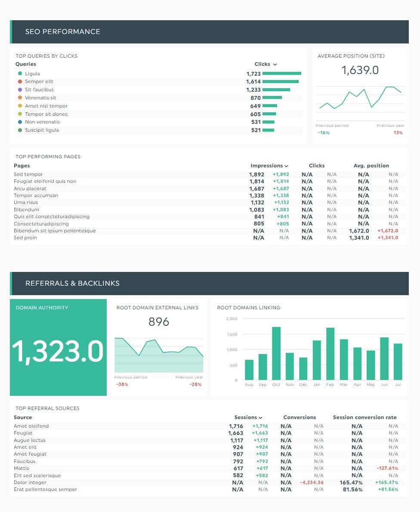Click the orange dot beside Venenatis sit
The image size is (420, 512).
click(x=20, y=98)
